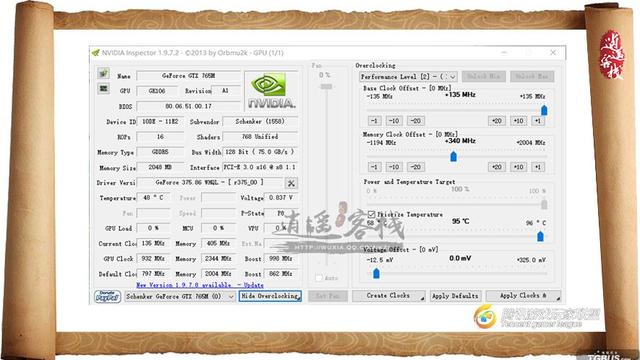640x360 pixels.
Task: Click +20 under Memory Clock Offset
Action: [496, 167]
